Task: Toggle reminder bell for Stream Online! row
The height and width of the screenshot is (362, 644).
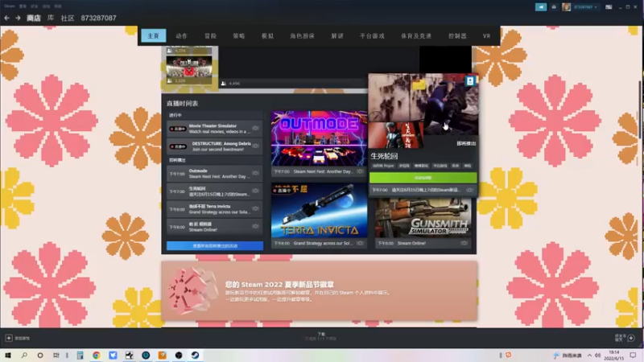Action: [x=255, y=227]
